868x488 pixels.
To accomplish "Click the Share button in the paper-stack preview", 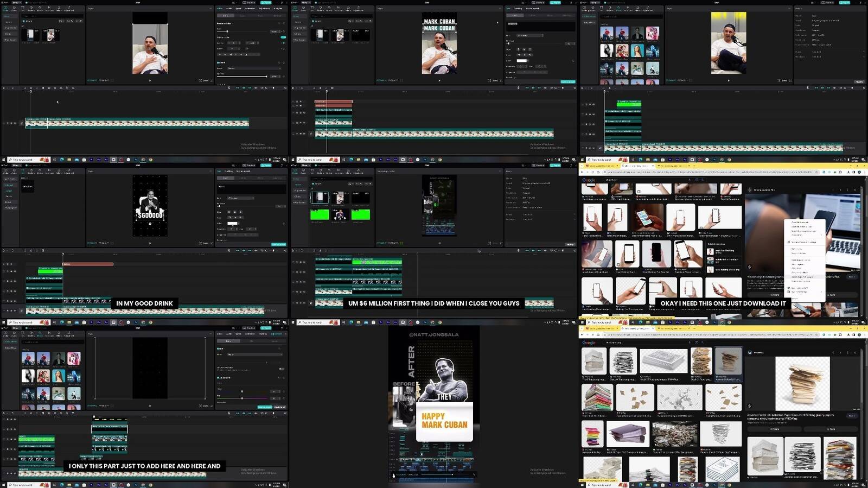I will (x=775, y=429).
